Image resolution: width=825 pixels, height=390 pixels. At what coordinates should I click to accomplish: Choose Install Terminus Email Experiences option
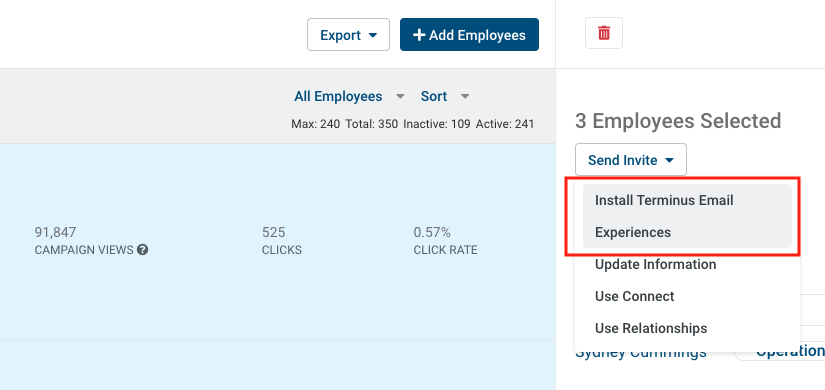tap(687, 216)
